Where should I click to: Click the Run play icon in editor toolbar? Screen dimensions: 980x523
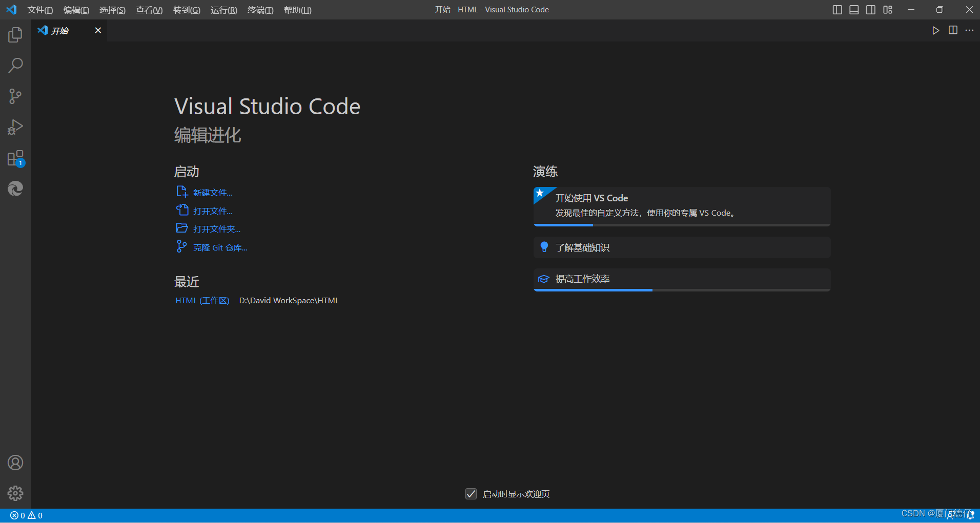pyautogui.click(x=936, y=30)
